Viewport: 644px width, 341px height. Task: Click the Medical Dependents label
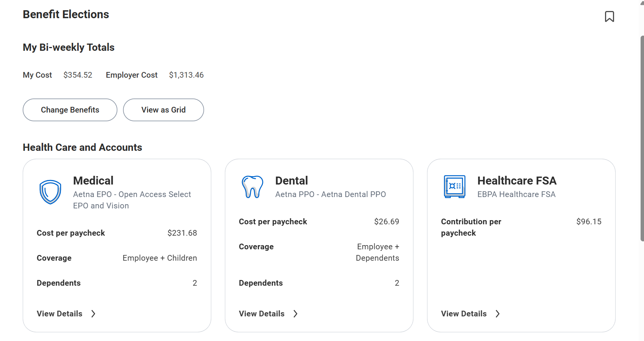click(x=59, y=283)
